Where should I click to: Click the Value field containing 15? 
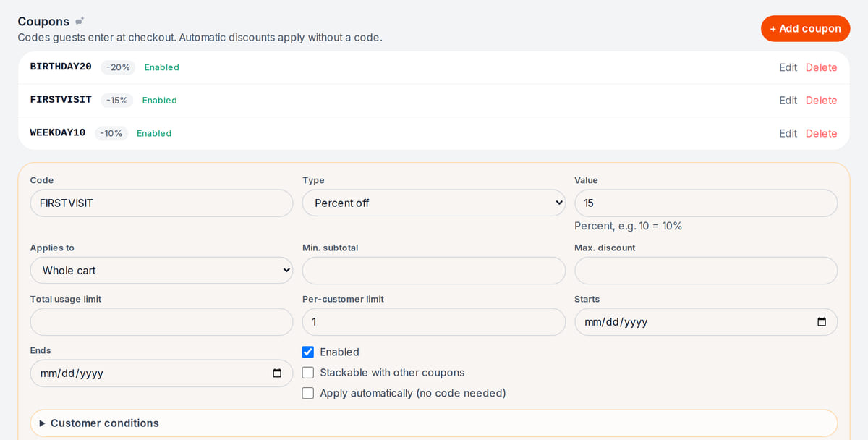tap(706, 203)
